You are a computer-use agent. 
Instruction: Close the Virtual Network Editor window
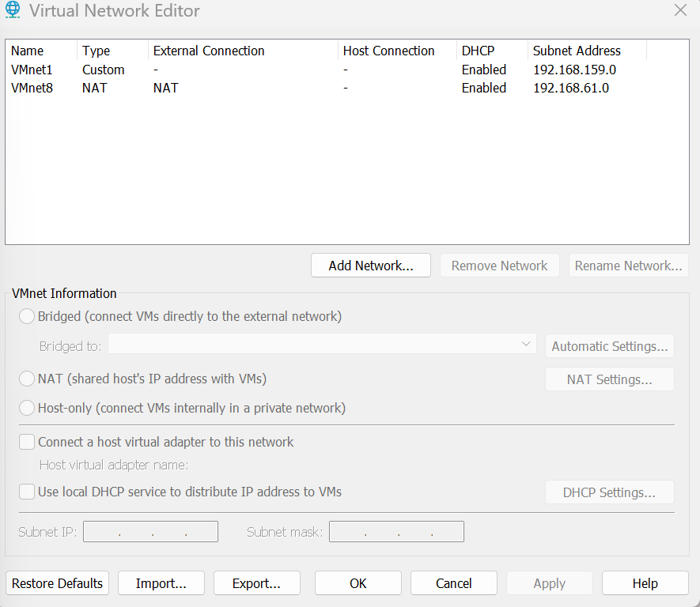[680, 9]
